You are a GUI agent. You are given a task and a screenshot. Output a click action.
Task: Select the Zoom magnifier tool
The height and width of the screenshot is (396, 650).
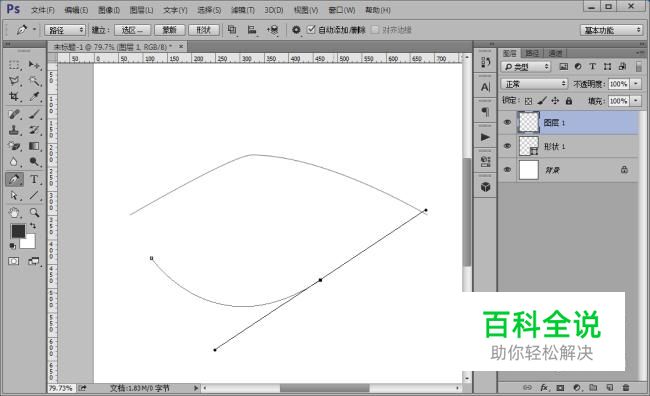coord(34,213)
